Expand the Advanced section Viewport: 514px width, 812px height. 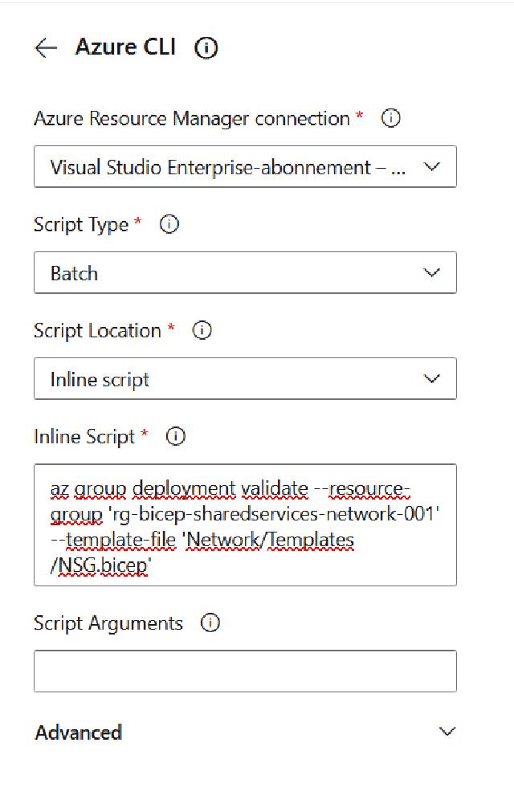click(79, 732)
